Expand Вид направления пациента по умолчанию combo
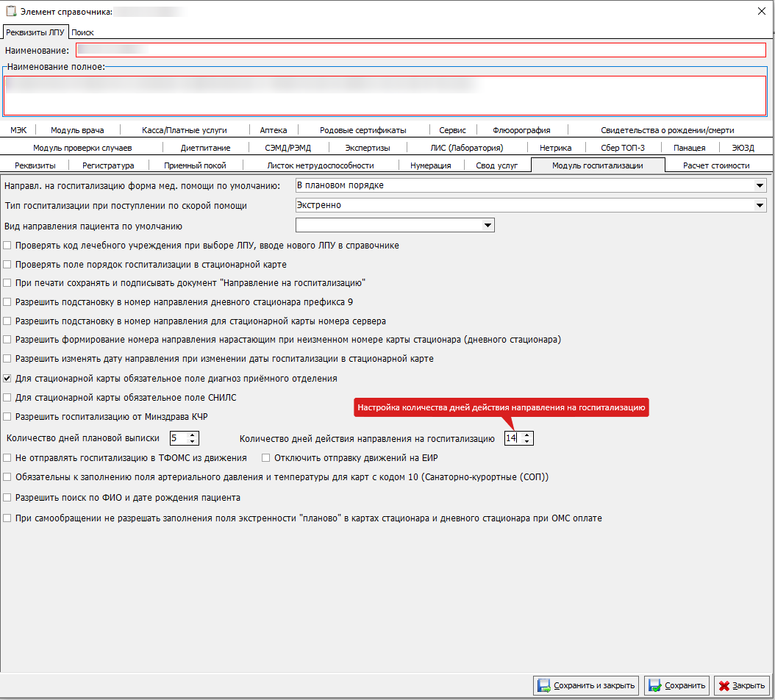Viewport: 775px width, 700px height. (488, 226)
